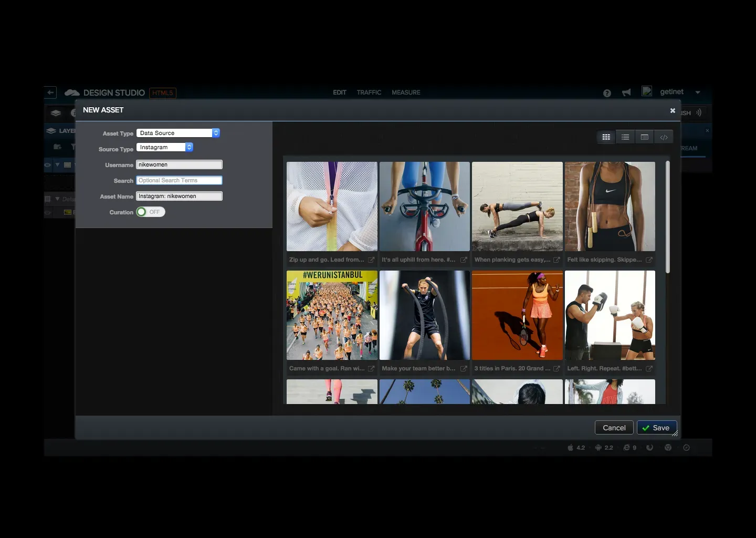
Task: Open external link for 'Left. Right. Repeat.' post
Action: (649, 368)
